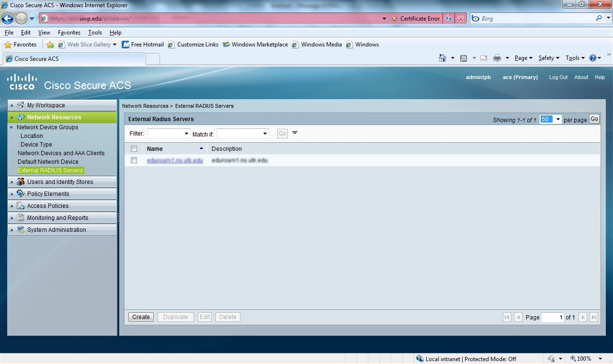The image size is (613, 364).
Task: Click the Name column sort arrow
Action: tap(201, 148)
